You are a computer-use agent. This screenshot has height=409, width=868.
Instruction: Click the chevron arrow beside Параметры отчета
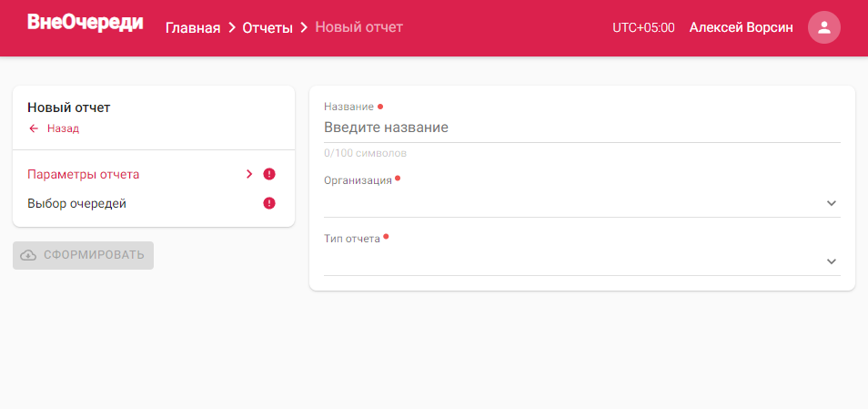pos(249,174)
